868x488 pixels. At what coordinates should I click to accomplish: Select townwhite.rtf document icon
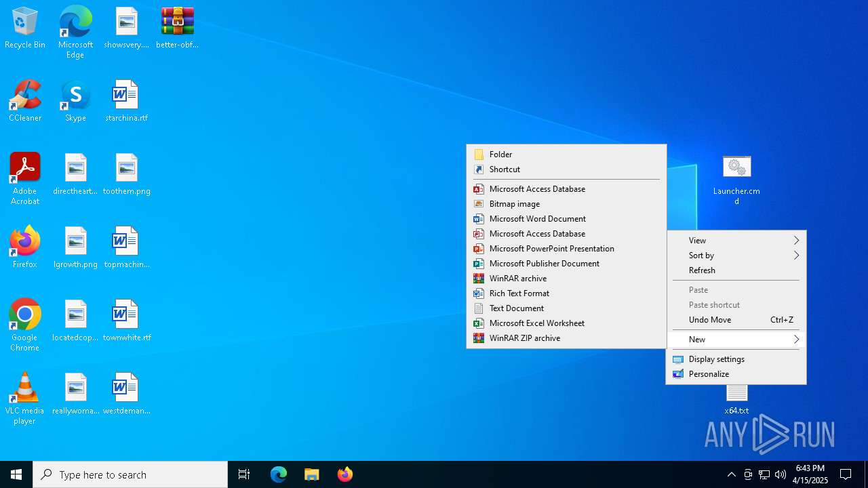click(126, 321)
